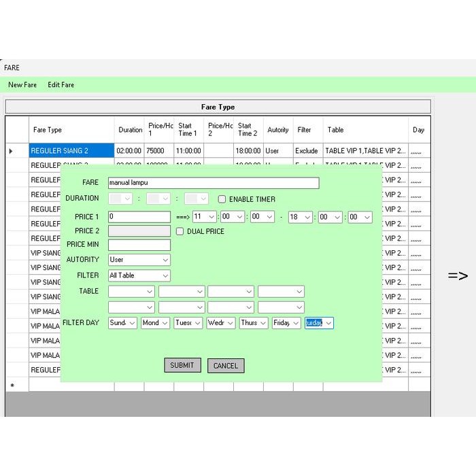This screenshot has height=476, width=476.
Task: Click the CANCEL button
Action: click(225, 366)
